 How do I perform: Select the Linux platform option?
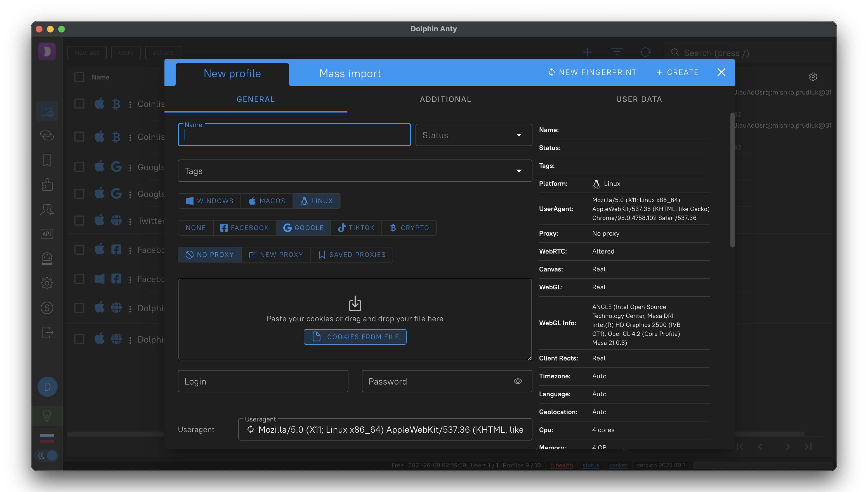[316, 201]
